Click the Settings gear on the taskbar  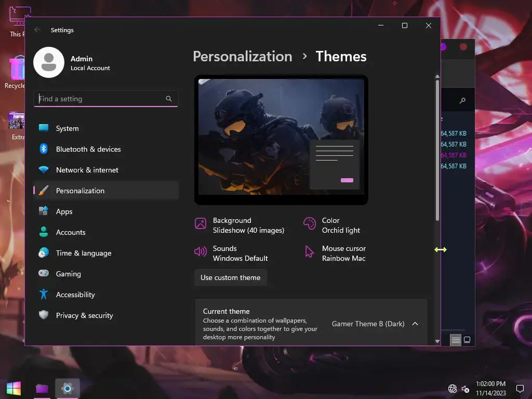click(x=68, y=389)
